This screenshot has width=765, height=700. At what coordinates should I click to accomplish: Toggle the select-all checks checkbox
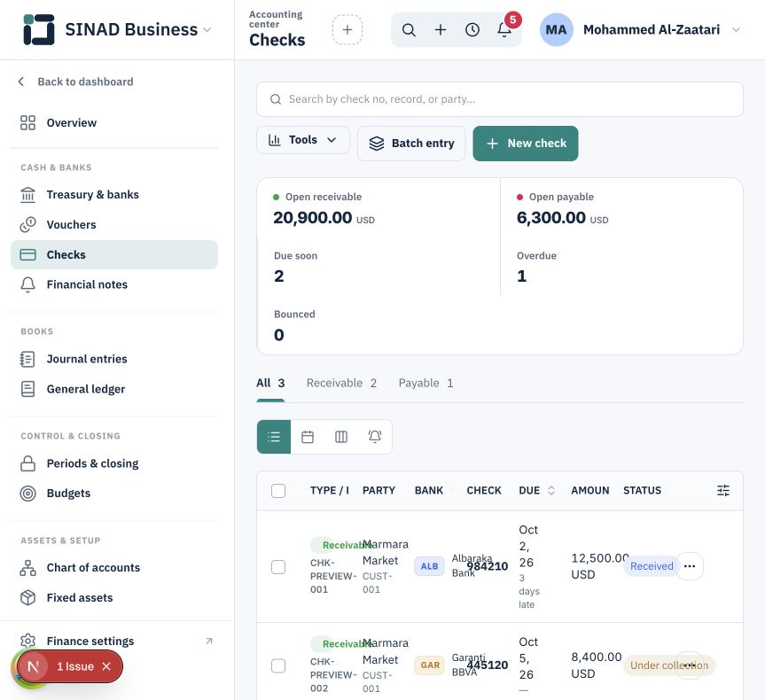(x=278, y=491)
